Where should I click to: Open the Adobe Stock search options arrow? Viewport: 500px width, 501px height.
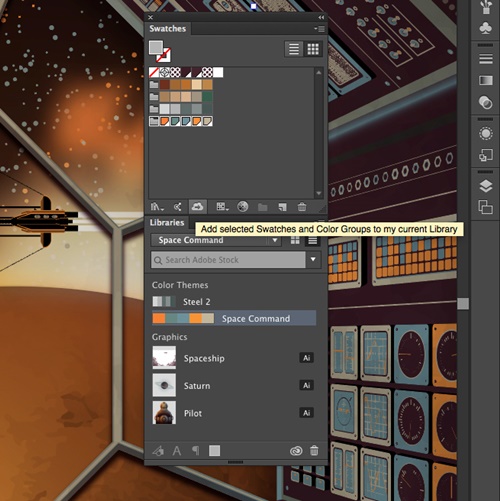pos(313,259)
